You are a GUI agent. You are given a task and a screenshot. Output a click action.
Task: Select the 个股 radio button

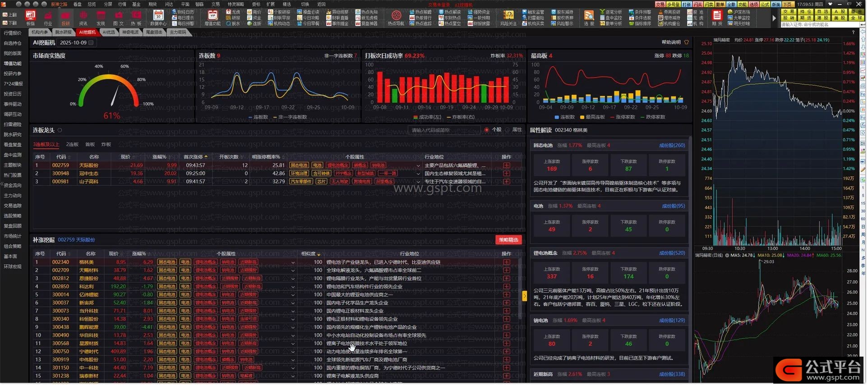pyautogui.click(x=487, y=130)
